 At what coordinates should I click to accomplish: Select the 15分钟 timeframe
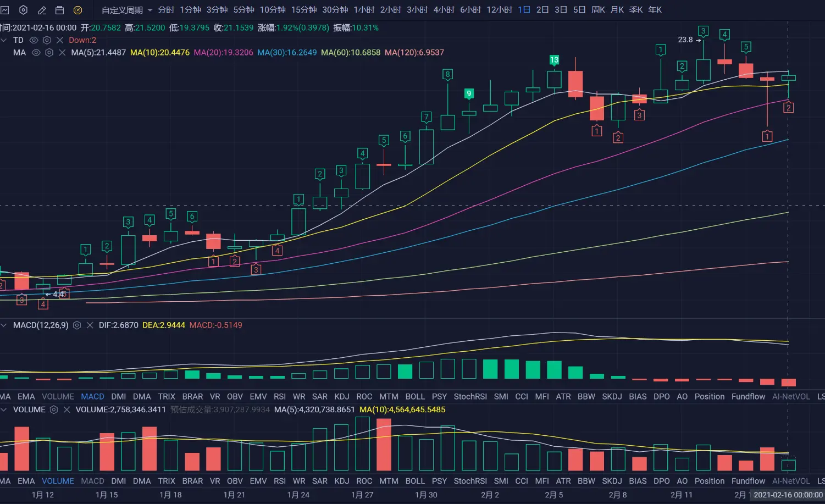click(304, 10)
